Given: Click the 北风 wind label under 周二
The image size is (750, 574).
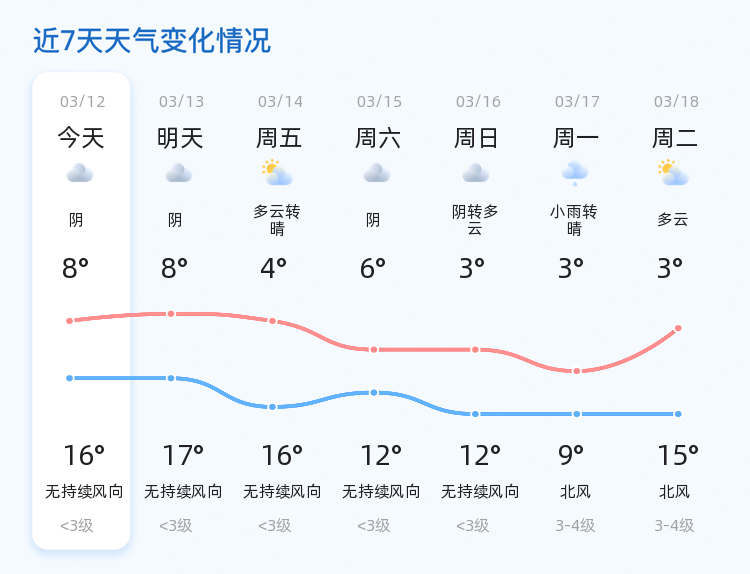Looking at the screenshot, I should tap(674, 492).
